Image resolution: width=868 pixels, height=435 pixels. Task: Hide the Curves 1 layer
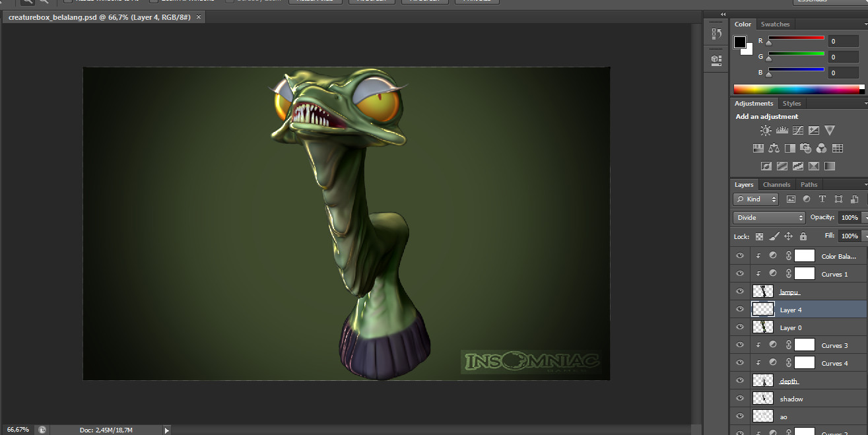[739, 274]
